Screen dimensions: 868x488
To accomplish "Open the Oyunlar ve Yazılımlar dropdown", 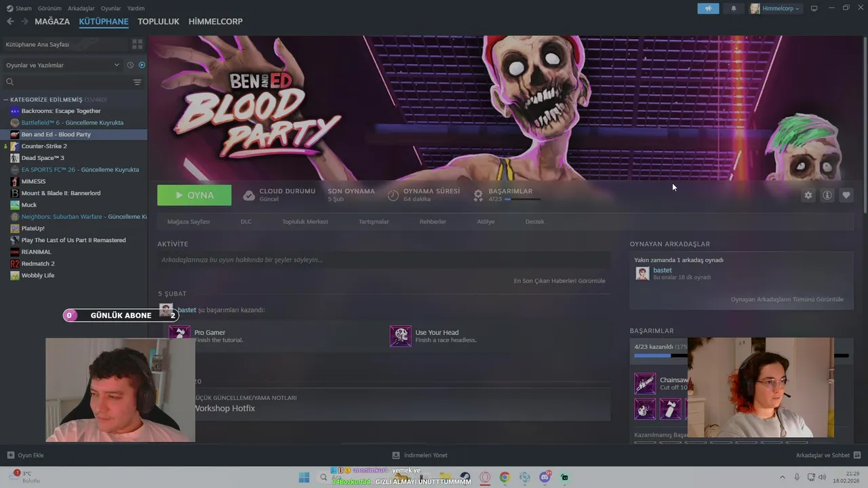I will (x=62, y=65).
